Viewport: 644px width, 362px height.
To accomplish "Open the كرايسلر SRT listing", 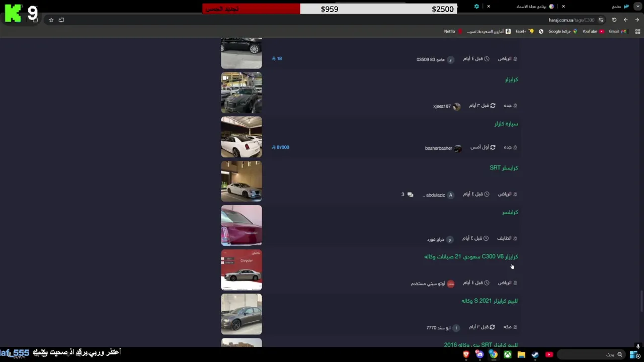I will (x=504, y=168).
